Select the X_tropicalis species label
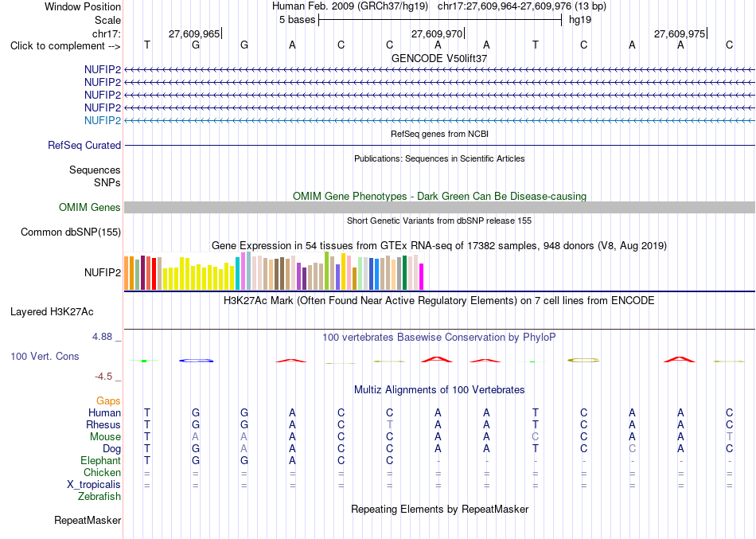 (x=94, y=485)
